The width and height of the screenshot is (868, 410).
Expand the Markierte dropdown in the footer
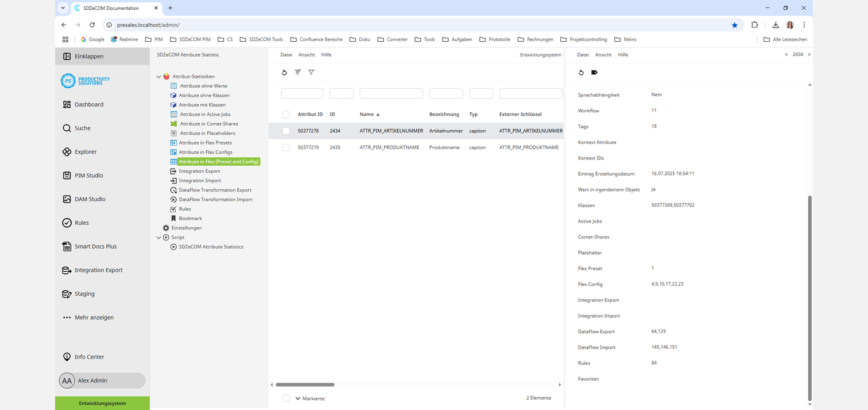(x=298, y=399)
